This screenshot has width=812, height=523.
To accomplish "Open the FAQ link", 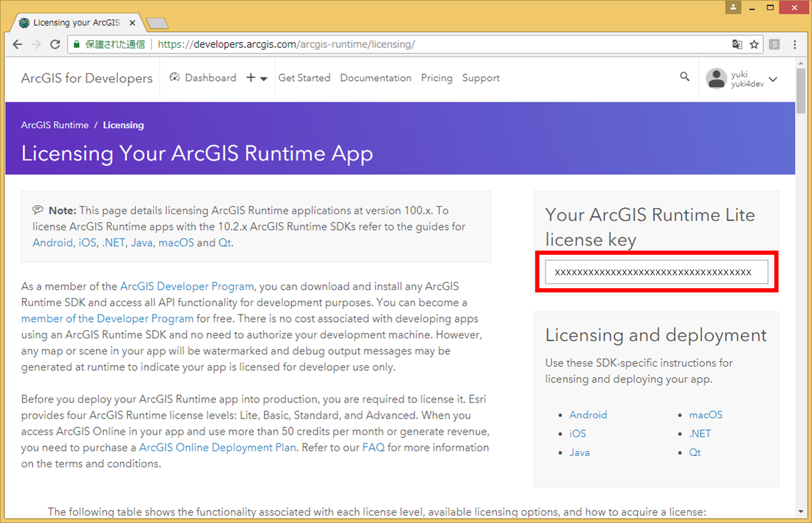I will coord(373,447).
